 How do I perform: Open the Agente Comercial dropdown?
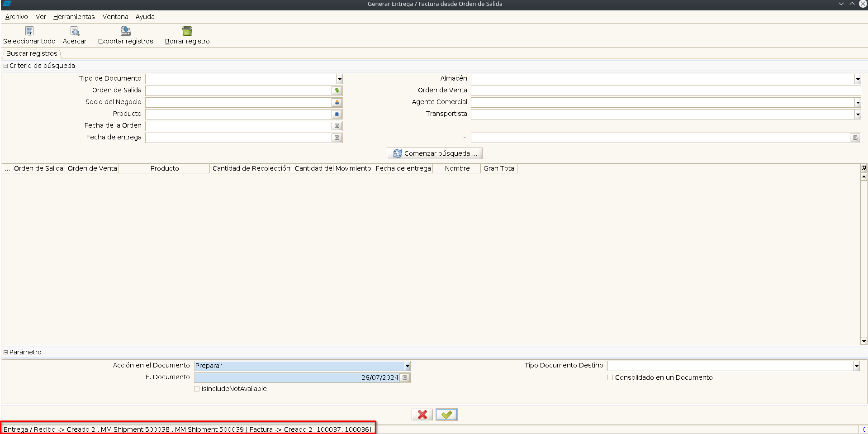(858, 102)
